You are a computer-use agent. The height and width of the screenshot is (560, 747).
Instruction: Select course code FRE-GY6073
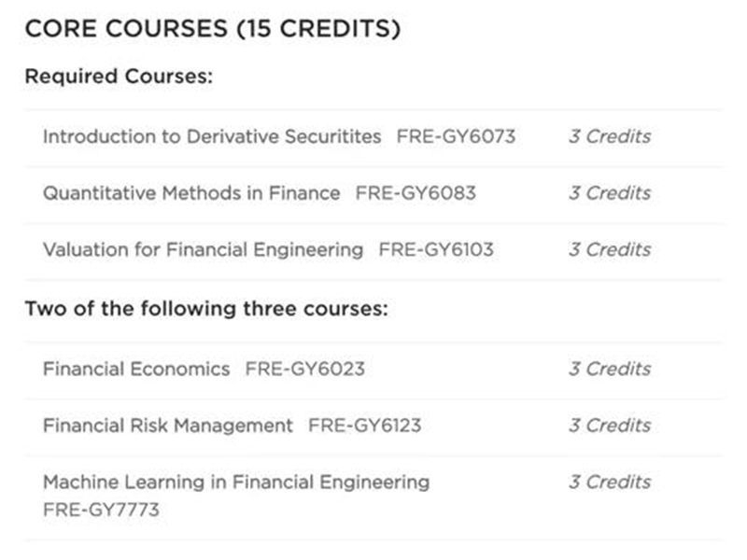(456, 136)
